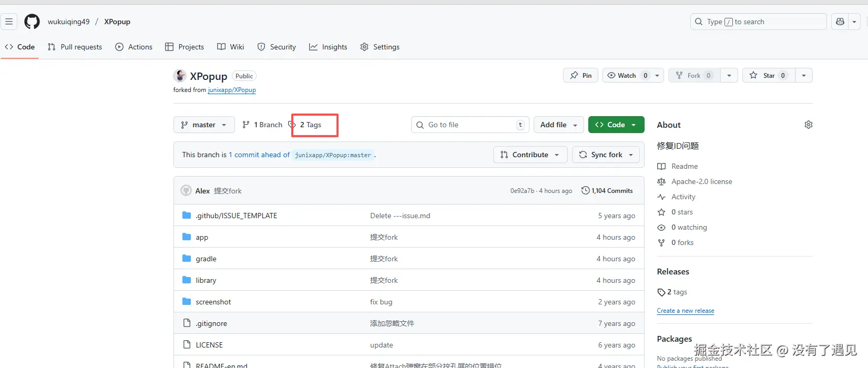The height and width of the screenshot is (368, 868).
Task: Open the update commit message for LICENSE
Action: (x=382, y=345)
